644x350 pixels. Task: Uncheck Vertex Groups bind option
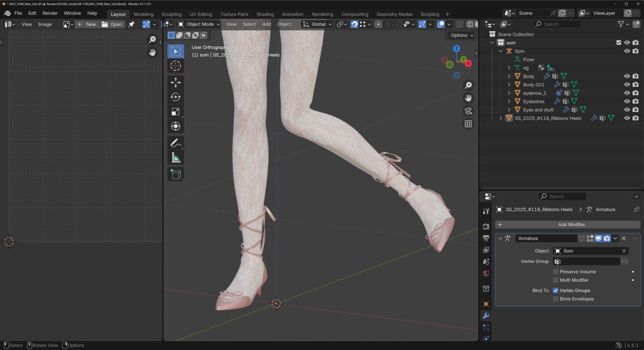[x=556, y=290]
